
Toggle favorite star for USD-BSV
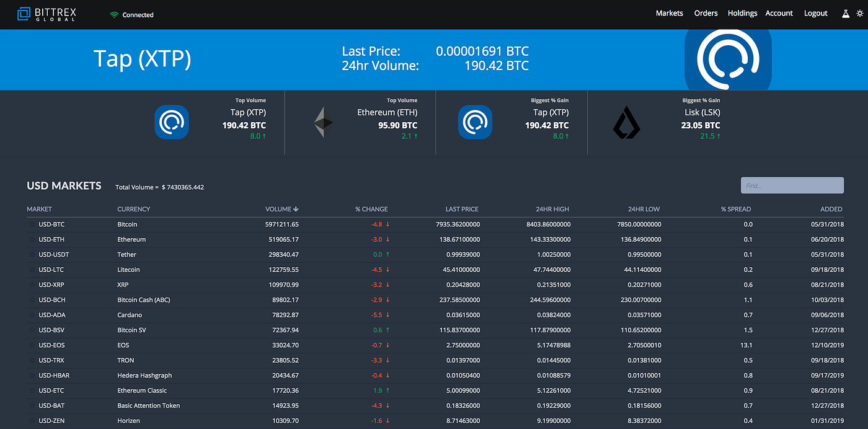(32, 330)
